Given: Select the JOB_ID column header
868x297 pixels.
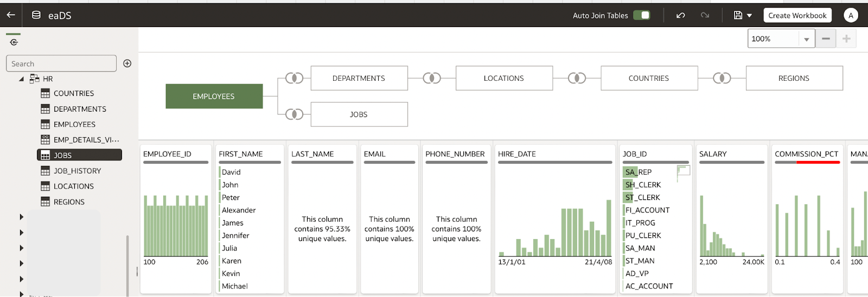Looking at the screenshot, I should tap(635, 154).
